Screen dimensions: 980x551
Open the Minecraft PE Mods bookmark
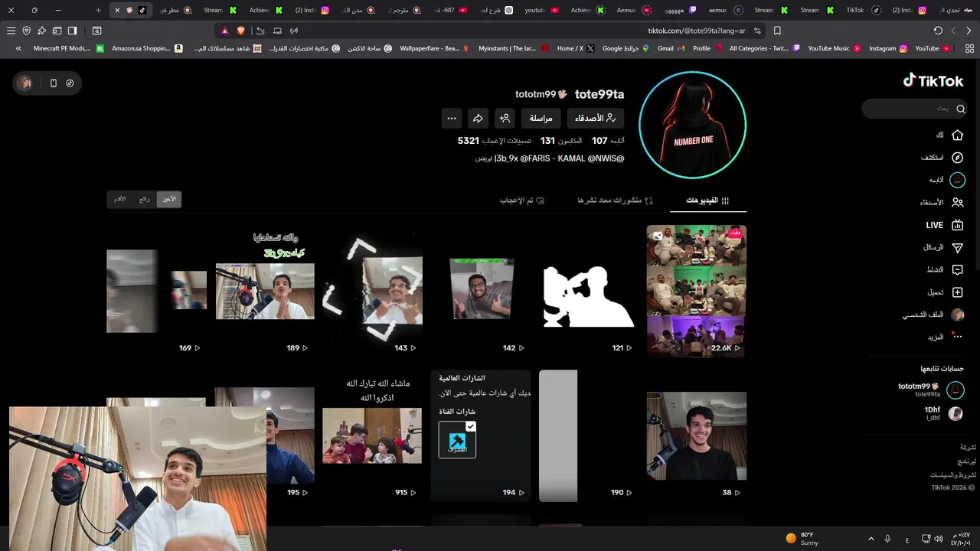[67, 48]
